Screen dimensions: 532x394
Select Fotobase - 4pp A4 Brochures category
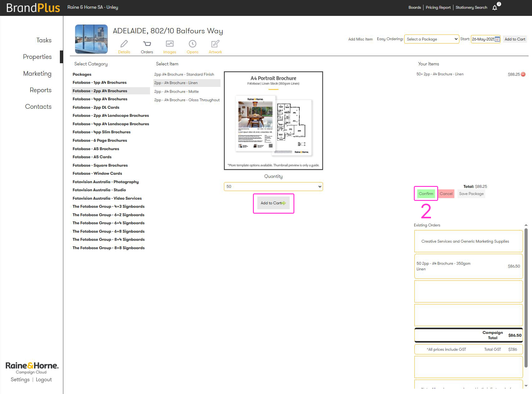(x=100, y=99)
